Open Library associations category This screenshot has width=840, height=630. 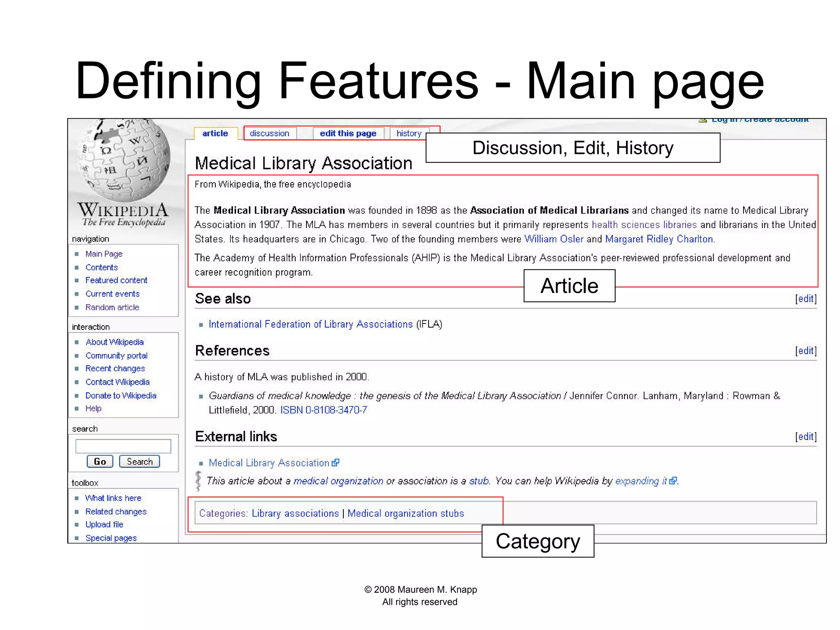point(295,513)
